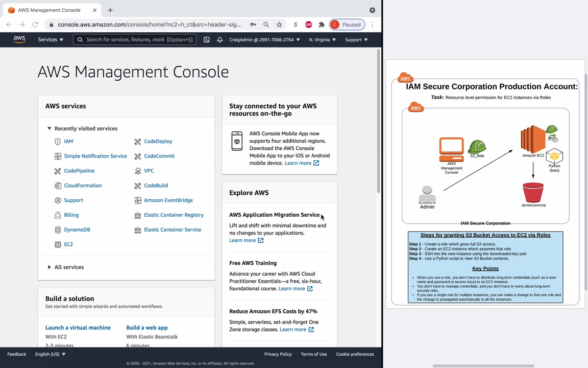This screenshot has width=588, height=368.
Task: Click the password key icon in address bar
Action: point(253,25)
